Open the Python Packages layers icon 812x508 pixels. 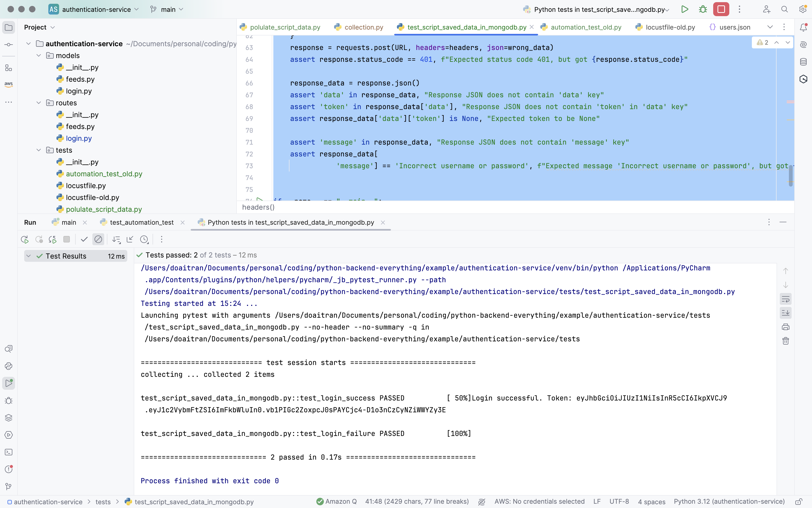[x=9, y=418]
